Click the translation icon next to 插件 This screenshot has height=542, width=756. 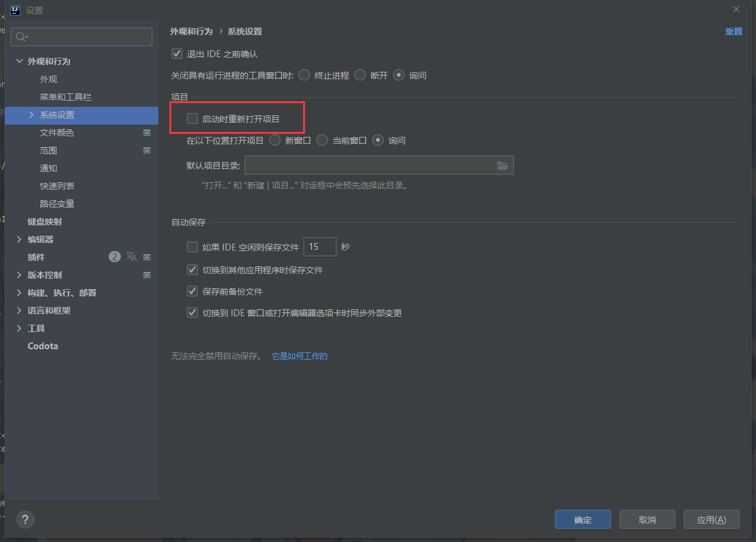131,257
